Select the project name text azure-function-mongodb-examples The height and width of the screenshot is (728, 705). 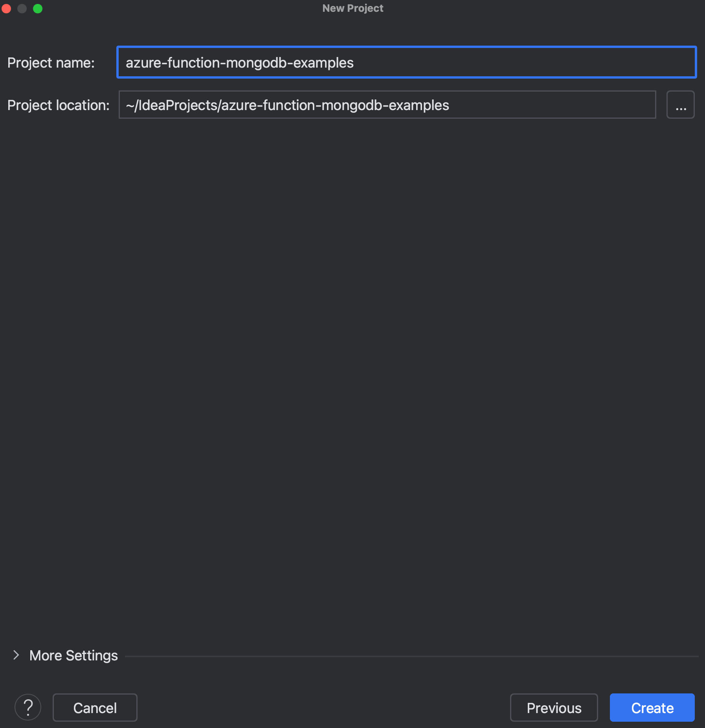(239, 62)
